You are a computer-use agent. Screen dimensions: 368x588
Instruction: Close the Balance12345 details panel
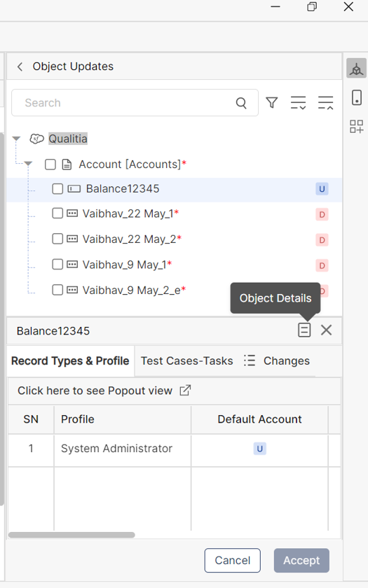pyautogui.click(x=327, y=330)
